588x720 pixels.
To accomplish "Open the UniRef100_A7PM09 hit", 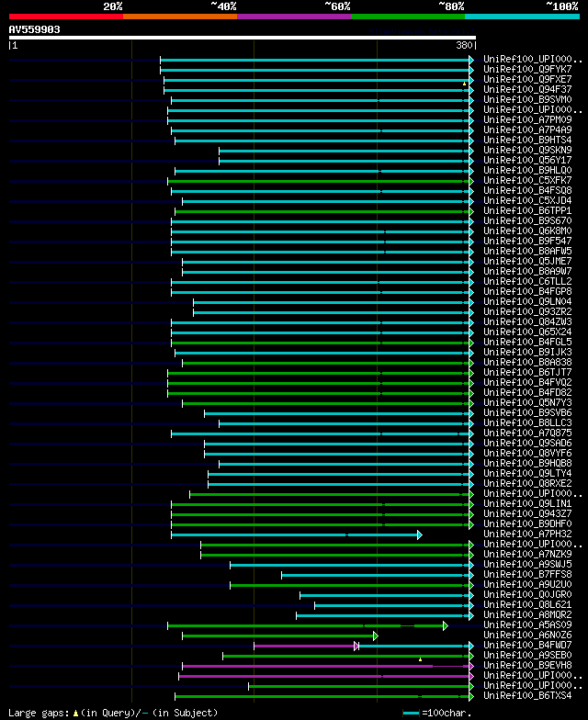I will (x=527, y=119).
